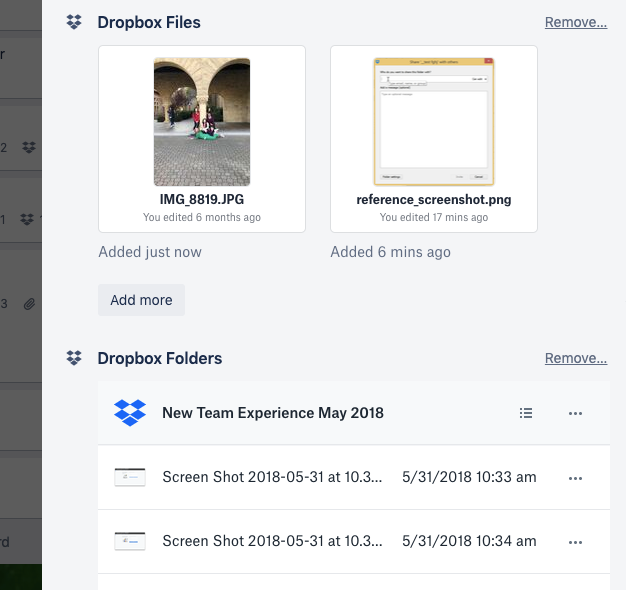This screenshot has height=590, width=626.
Task: Click the Dropbox badge next to number 2
Action: tap(29, 147)
